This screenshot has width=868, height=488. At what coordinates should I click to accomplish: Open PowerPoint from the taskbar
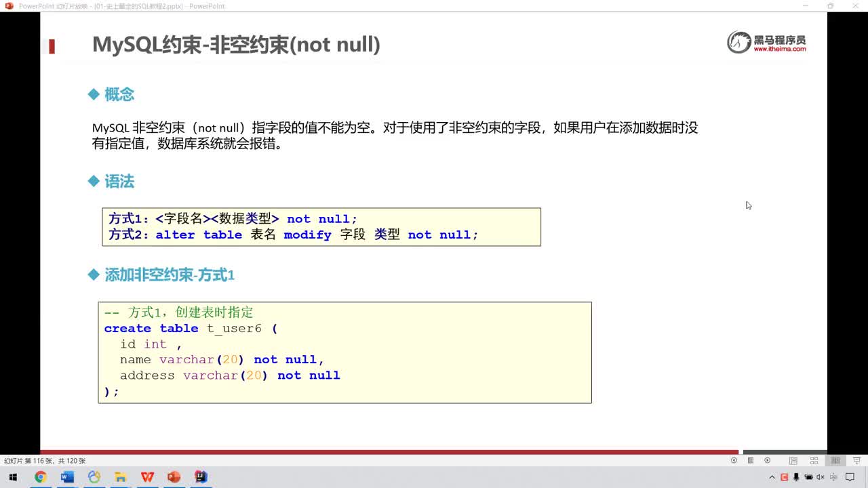pyautogui.click(x=174, y=477)
